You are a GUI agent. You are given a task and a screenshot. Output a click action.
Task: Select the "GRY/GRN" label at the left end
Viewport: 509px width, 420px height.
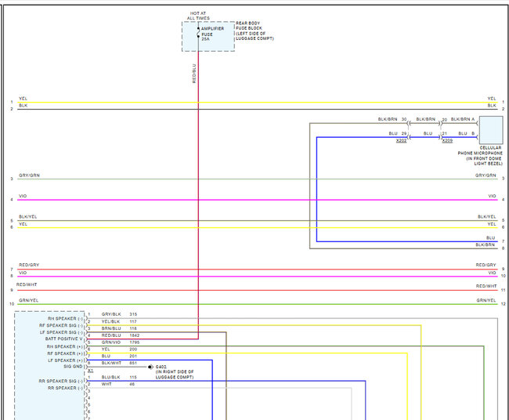coord(29,176)
